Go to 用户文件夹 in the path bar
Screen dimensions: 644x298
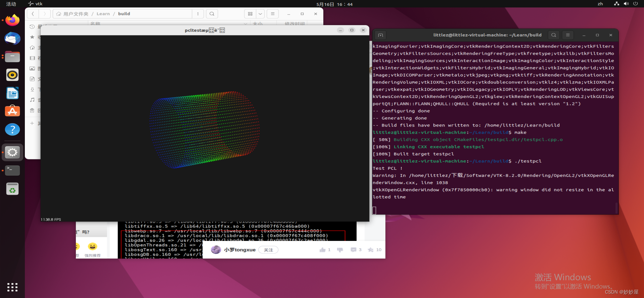coord(72,14)
